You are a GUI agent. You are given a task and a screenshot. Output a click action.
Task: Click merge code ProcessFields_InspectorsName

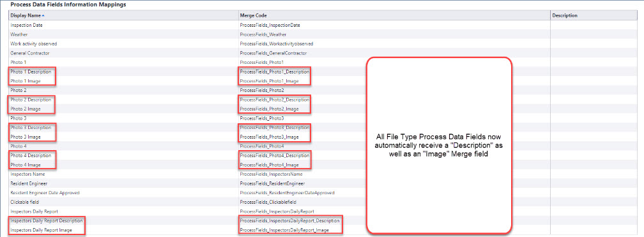(271, 174)
